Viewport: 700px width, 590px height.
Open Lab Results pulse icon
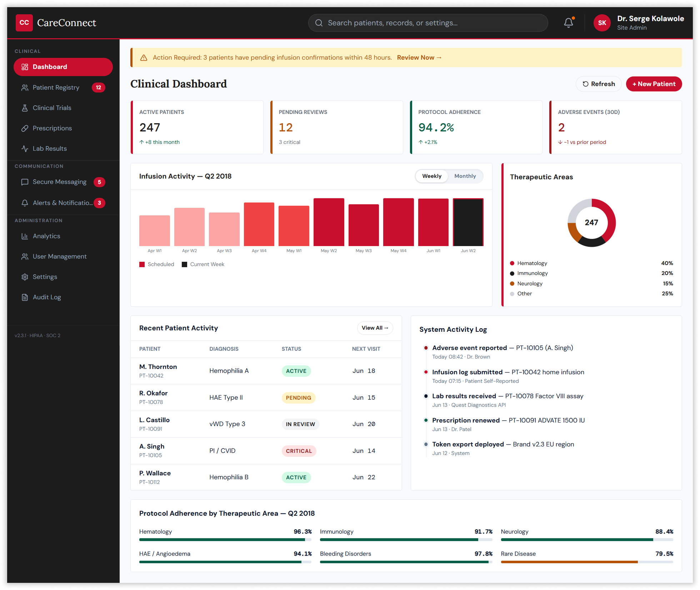click(x=25, y=149)
